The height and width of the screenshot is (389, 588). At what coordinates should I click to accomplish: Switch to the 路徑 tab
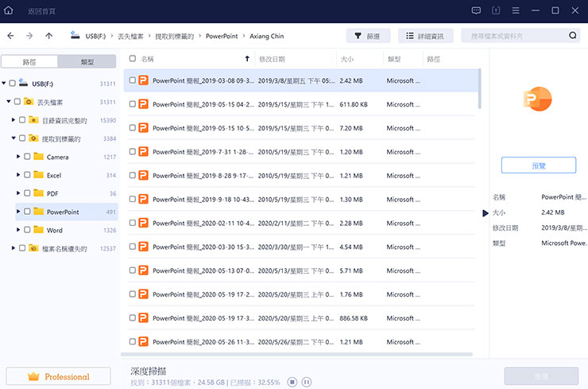click(x=29, y=61)
